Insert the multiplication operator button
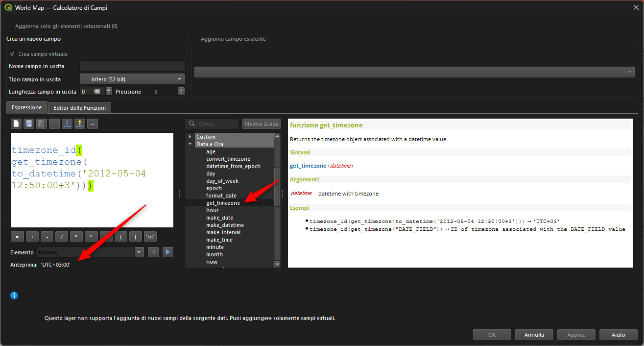 [76, 237]
